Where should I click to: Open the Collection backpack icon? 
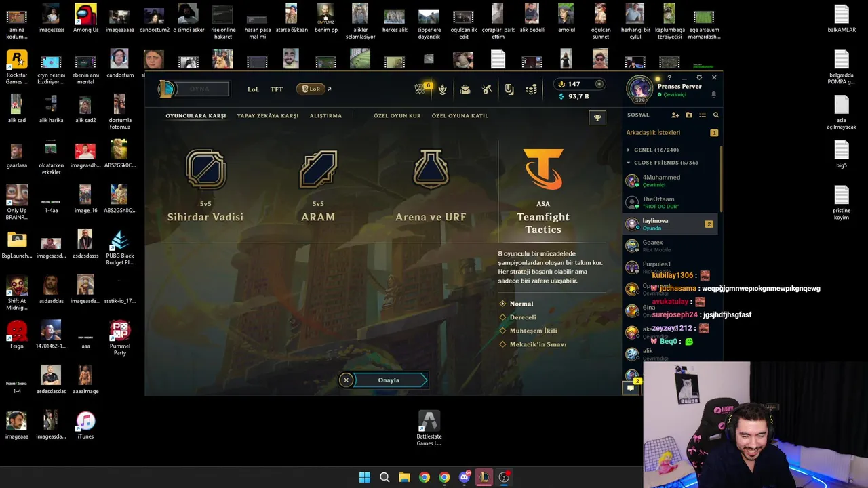coord(465,89)
